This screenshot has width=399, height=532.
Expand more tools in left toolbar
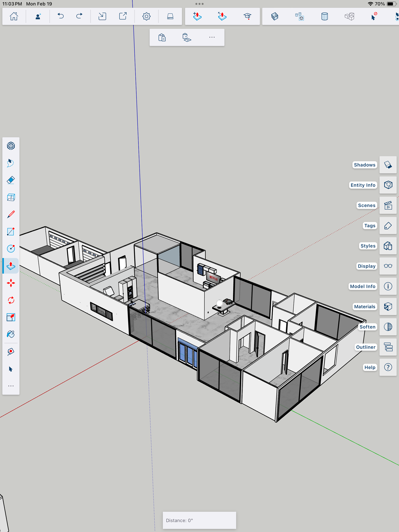[x=11, y=386]
